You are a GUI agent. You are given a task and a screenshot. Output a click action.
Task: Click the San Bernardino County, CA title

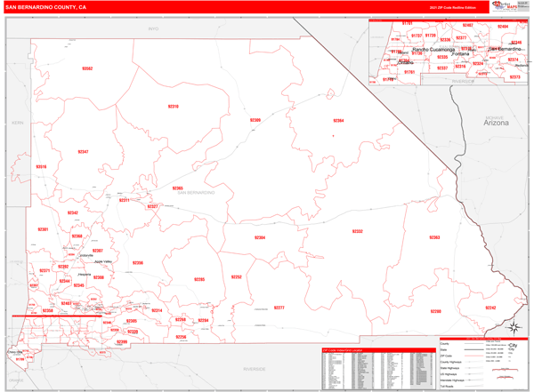coord(46,7)
